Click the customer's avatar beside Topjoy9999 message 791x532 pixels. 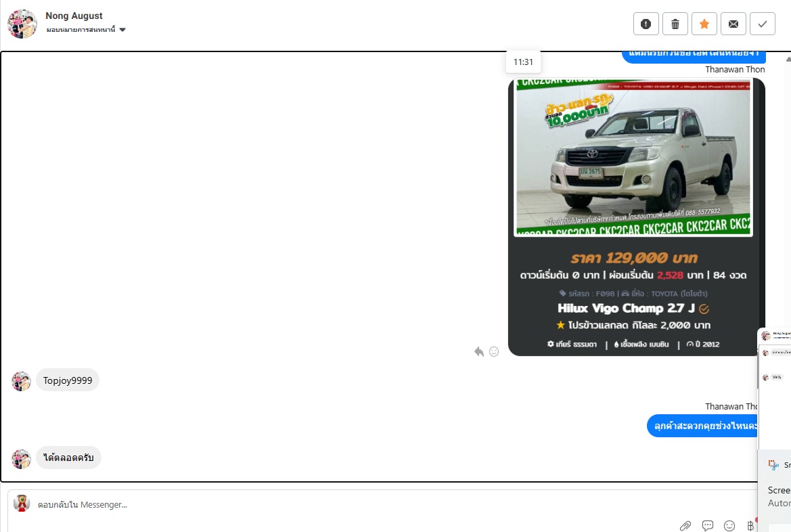[21, 381]
